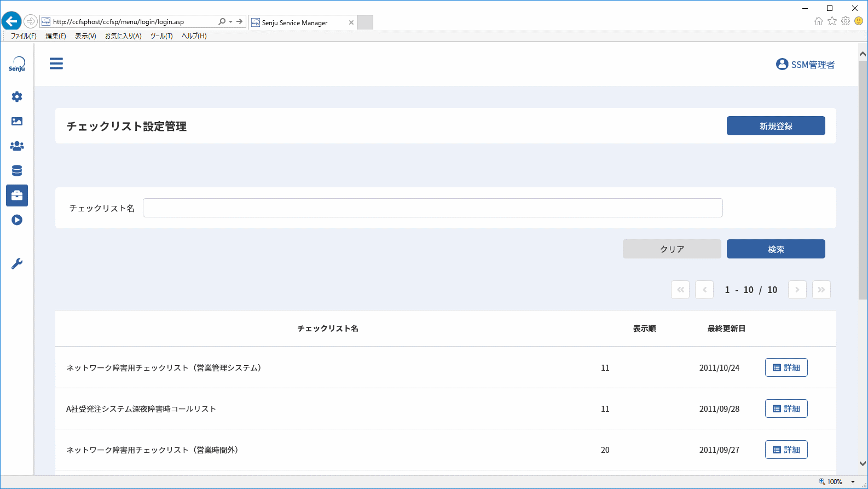Open the ヘルプ(H) menu
Viewport: 868px width, 489px height.
[x=194, y=36]
